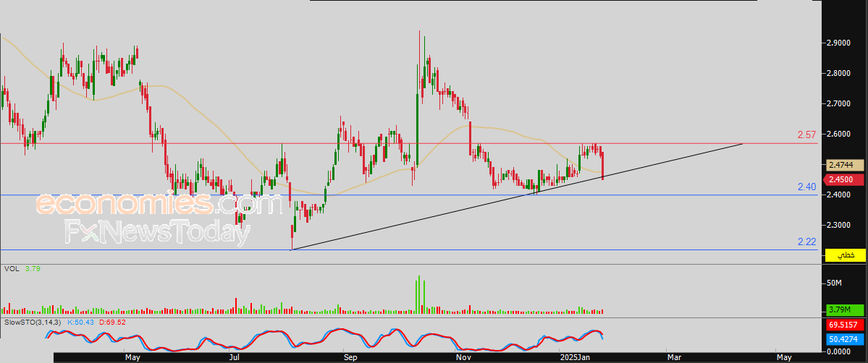
Task: Click the Sep date axis label
Action: coord(350,358)
